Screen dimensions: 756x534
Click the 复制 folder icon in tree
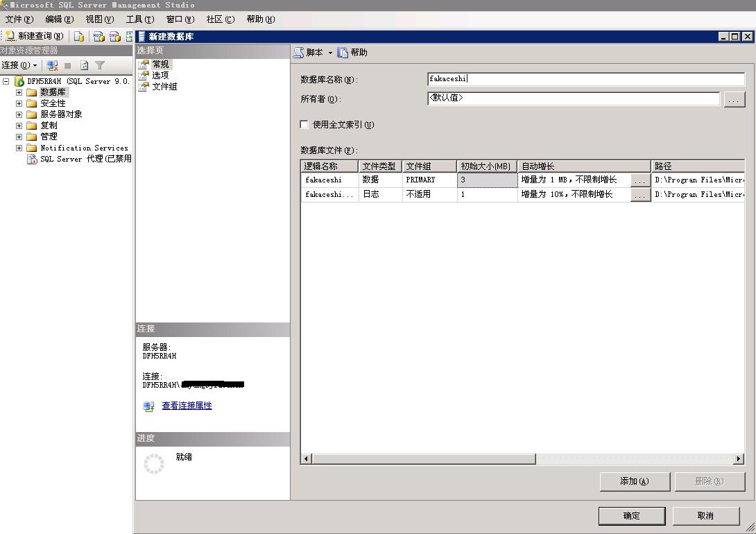tap(32, 126)
